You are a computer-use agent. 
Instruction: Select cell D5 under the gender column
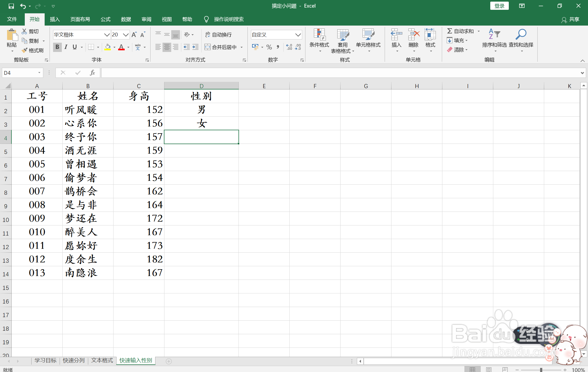(x=201, y=151)
